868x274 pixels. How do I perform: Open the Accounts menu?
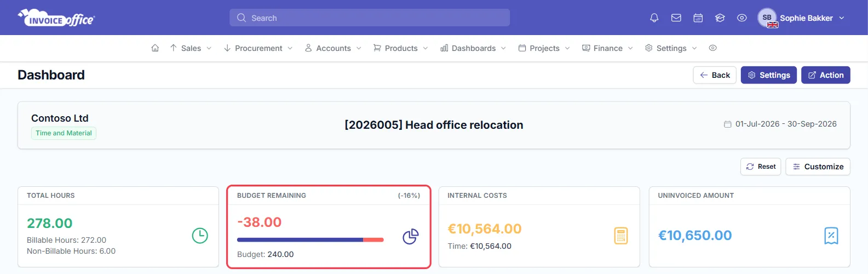pos(333,48)
